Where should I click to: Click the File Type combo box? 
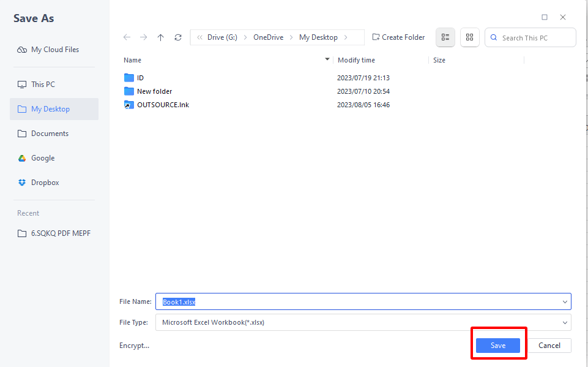363,323
